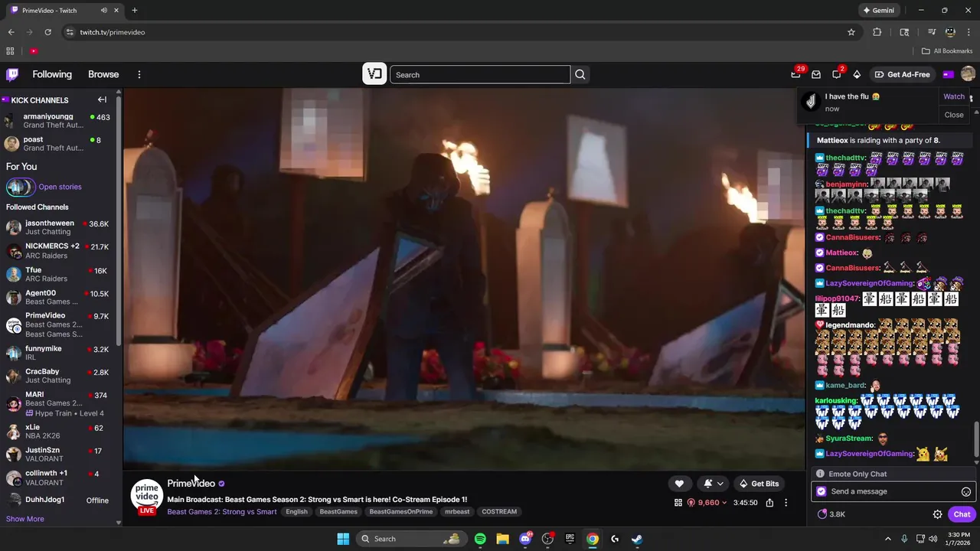This screenshot has height=551, width=980.
Task: Click the channel points 3.8K icon
Action: pos(831,514)
